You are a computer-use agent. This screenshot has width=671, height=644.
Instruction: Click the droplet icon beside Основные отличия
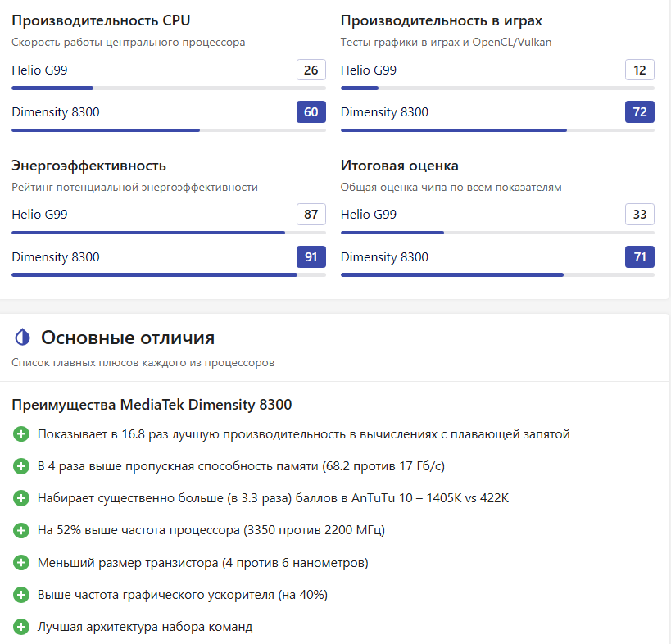click(x=22, y=337)
